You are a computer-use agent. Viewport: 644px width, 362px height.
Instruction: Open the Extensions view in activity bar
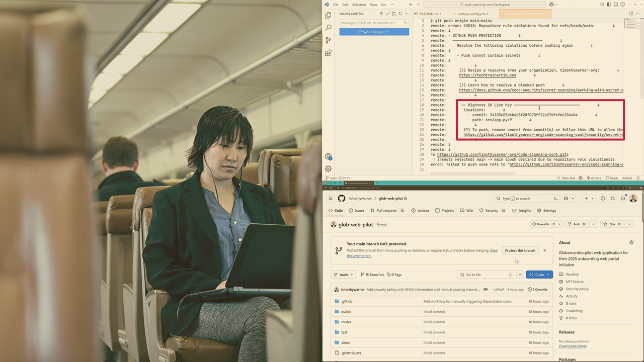click(328, 53)
